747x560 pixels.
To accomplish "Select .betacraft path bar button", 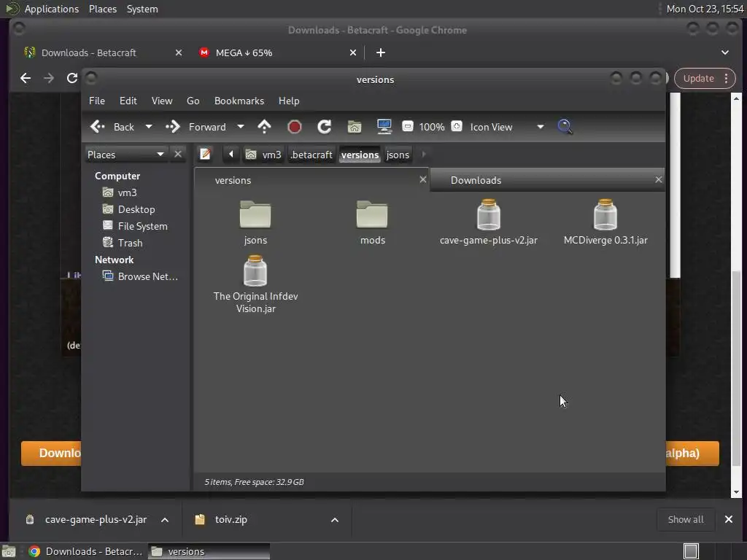I will pyautogui.click(x=311, y=155).
